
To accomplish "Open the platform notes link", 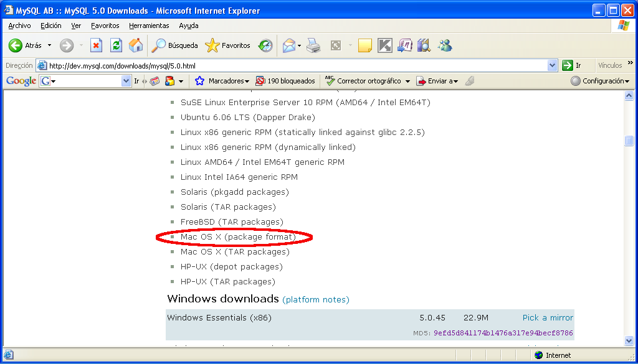I will click(x=316, y=300).
